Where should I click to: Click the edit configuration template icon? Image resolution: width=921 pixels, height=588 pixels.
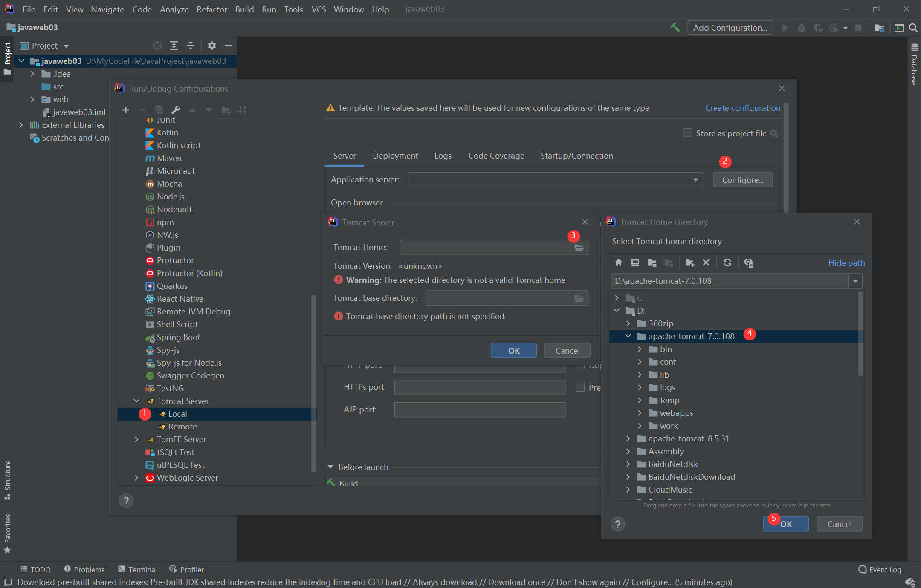point(176,109)
